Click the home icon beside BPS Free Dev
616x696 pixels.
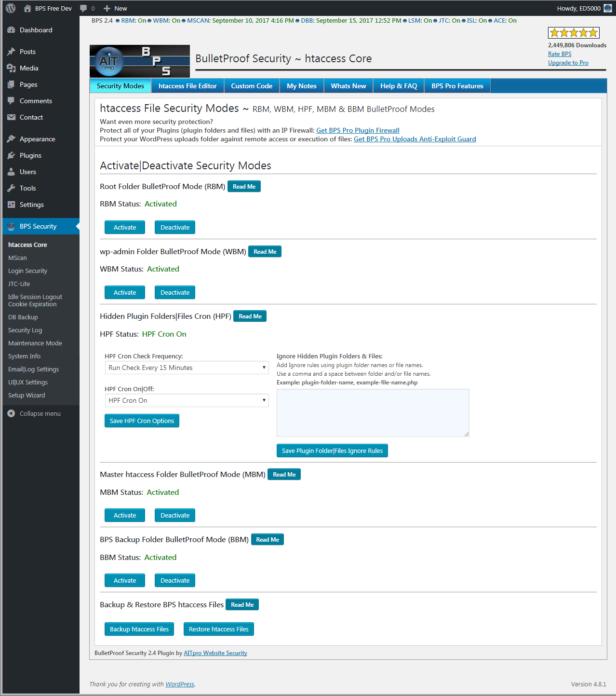(x=27, y=8)
